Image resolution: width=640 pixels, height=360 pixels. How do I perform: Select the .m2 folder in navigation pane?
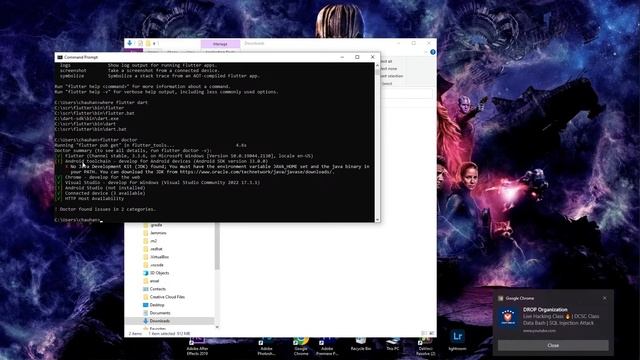point(153,241)
